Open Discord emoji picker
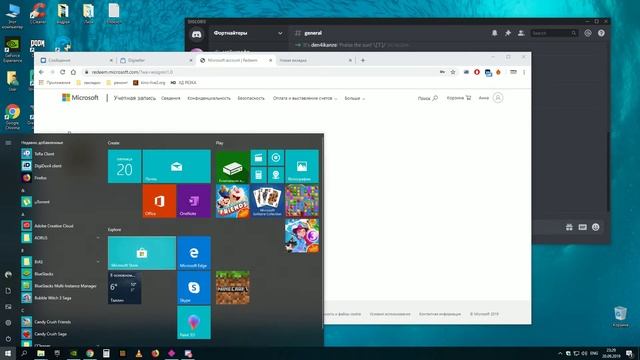This screenshot has width=640, height=360. coord(596,227)
